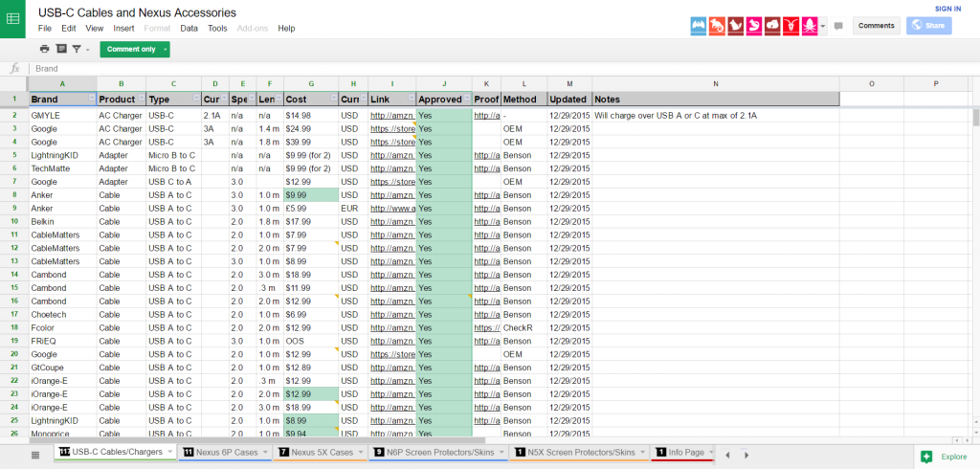Select column N header
This screenshot has width=980, height=469.
tap(716, 83)
